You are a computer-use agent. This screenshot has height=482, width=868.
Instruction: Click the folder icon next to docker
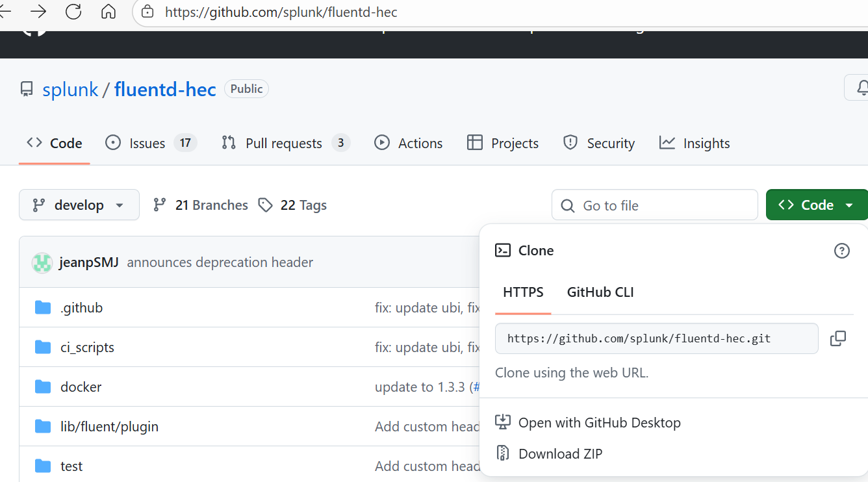(43, 387)
